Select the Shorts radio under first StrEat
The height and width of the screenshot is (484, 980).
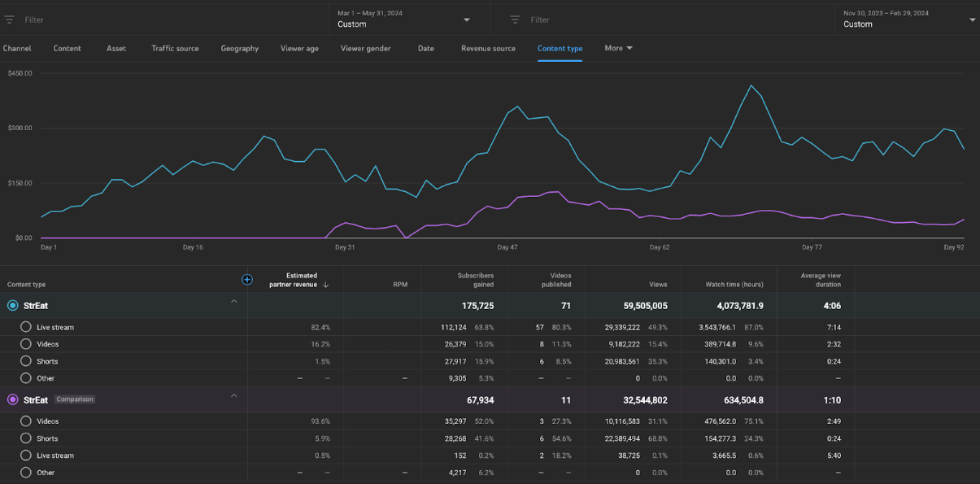click(26, 361)
